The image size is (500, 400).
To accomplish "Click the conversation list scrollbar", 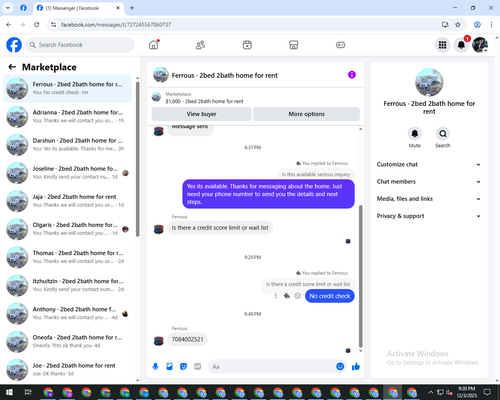I will point(138,158).
